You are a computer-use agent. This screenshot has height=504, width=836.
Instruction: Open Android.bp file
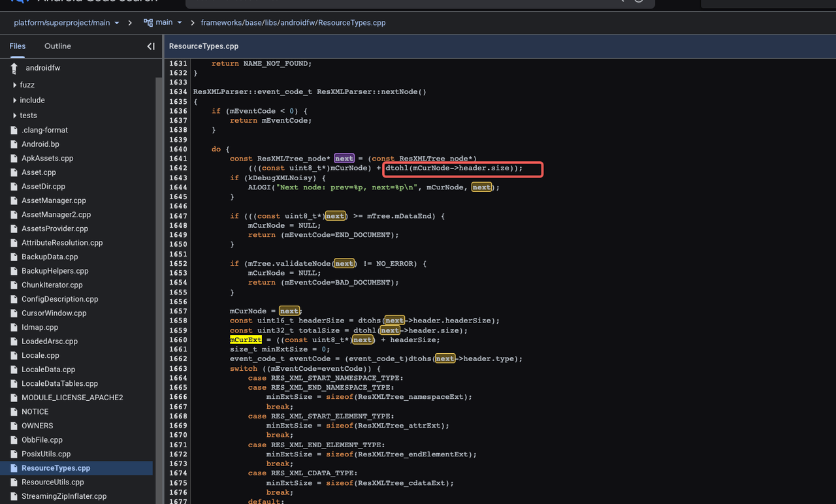(40, 144)
